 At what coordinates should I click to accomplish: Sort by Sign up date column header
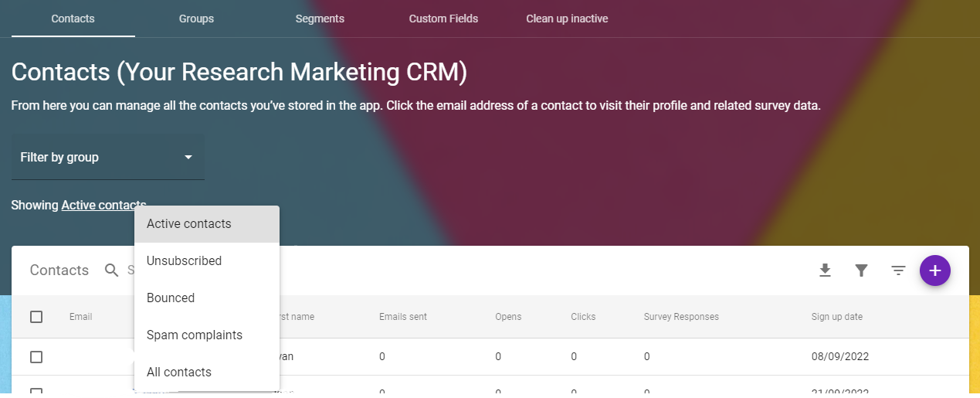click(x=836, y=317)
